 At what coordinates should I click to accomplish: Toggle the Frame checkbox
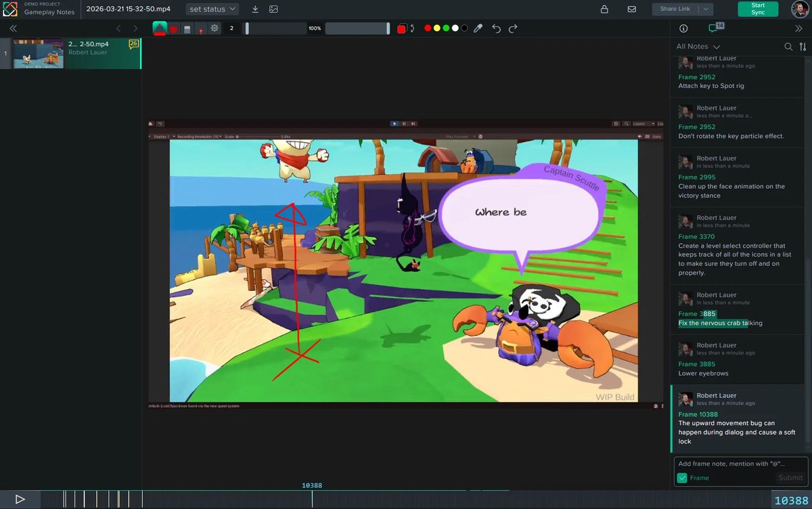click(x=682, y=478)
